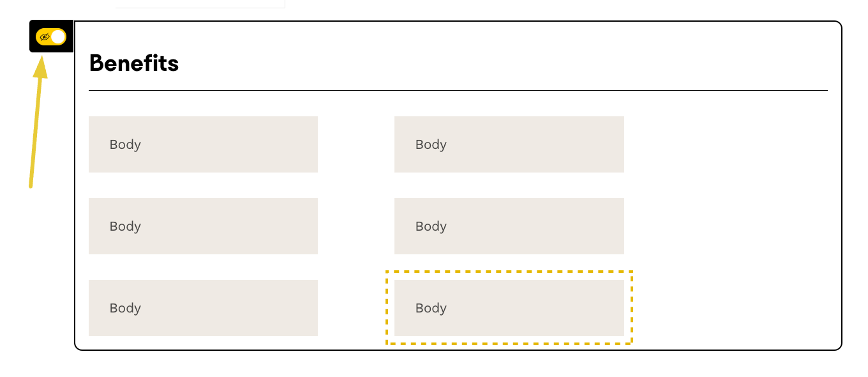Screen dimensions: 868x377
Task: Select the second-row Body block in the right column
Action: coord(509,226)
